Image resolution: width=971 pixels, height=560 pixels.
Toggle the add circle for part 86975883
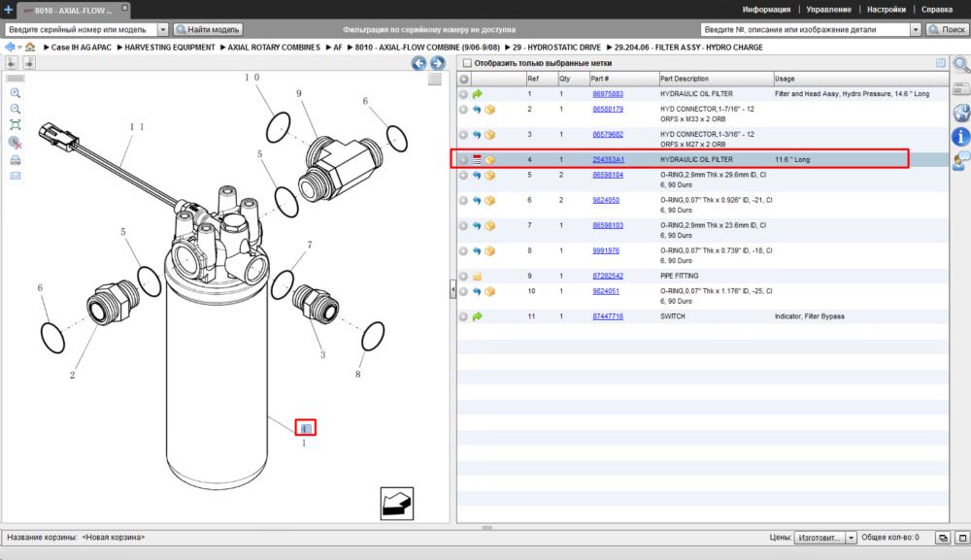click(x=463, y=94)
